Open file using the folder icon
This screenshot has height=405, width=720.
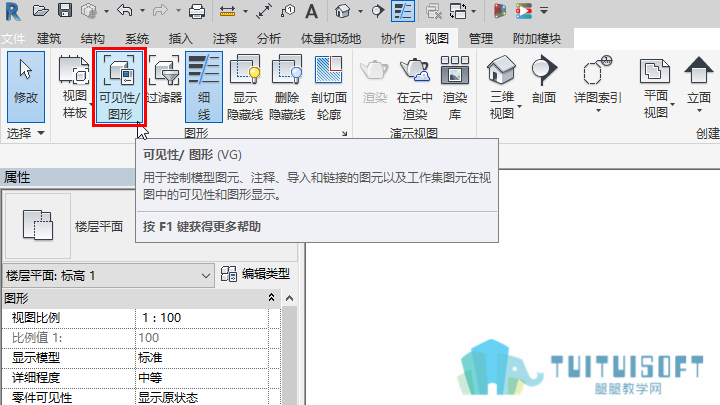pos(41,11)
